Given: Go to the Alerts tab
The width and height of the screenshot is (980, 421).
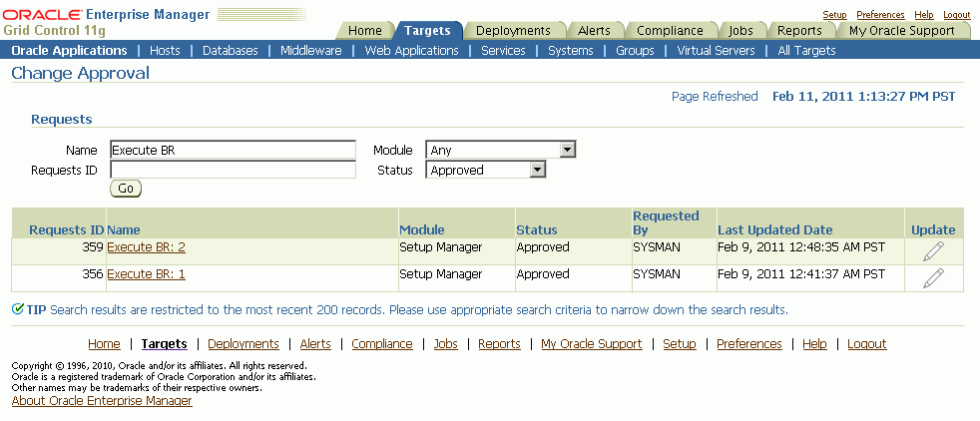Looking at the screenshot, I should click(595, 31).
